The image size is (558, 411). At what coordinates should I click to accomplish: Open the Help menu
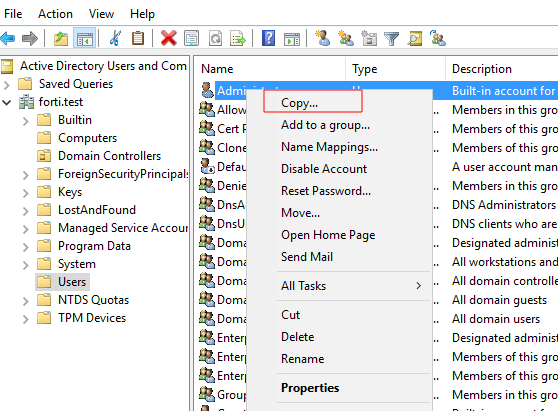click(x=142, y=14)
